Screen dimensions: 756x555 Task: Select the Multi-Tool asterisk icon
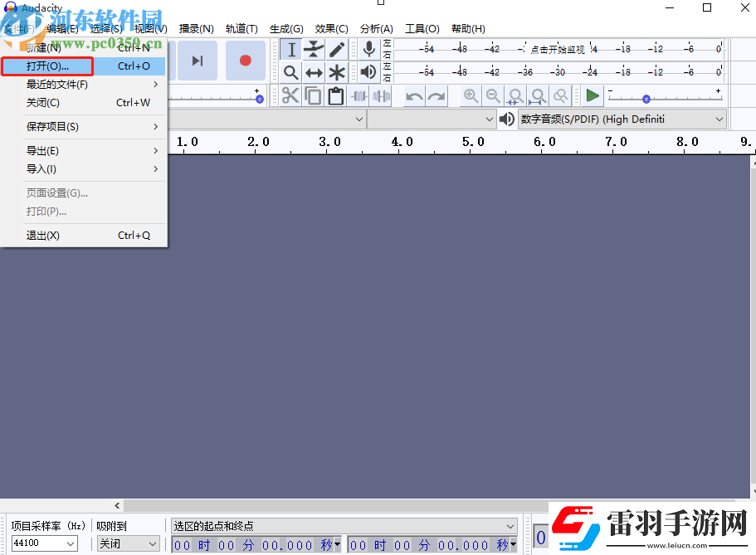click(x=337, y=73)
